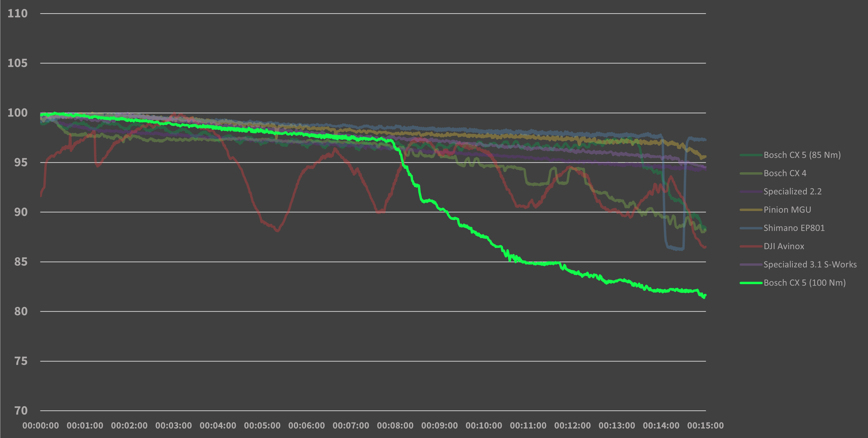Viewport: 868px width, 438px height.
Task: Select the Pinion MGU legend entry
Action: (775, 210)
